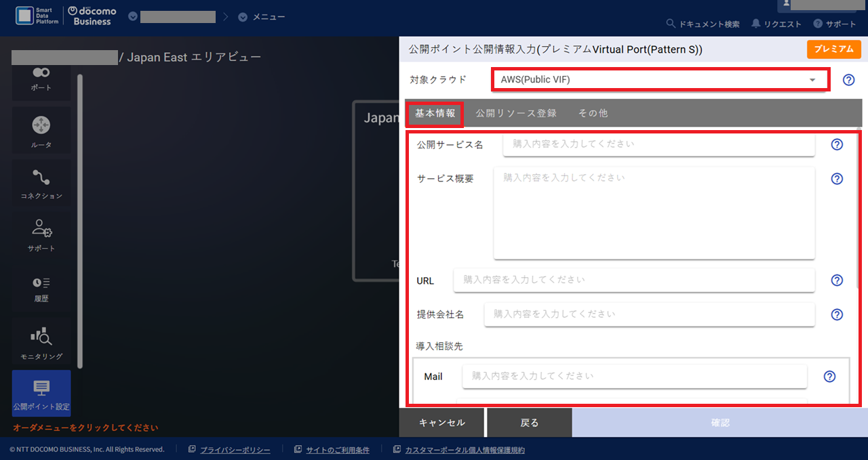Select the 公開ポイント設定 icon
This screenshot has height=460, width=868.
tap(41, 393)
